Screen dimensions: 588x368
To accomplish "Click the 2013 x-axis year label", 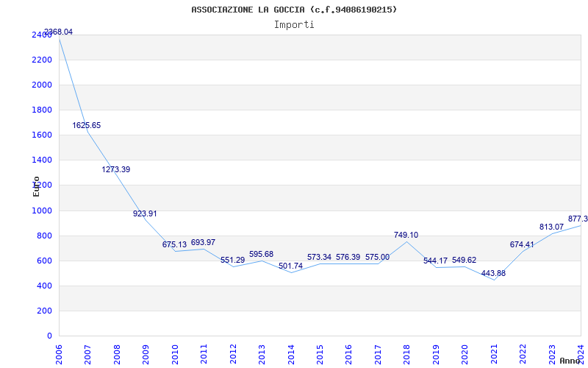I will [x=262, y=353].
